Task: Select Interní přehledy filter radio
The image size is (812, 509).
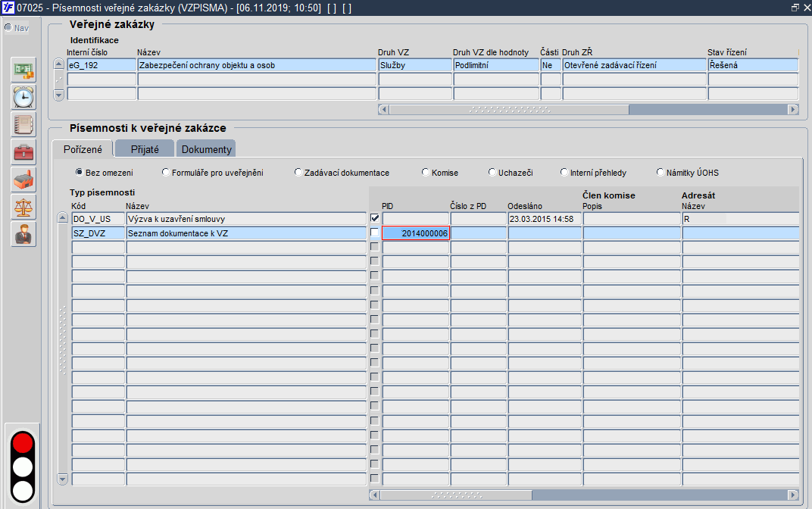Action: pos(564,172)
